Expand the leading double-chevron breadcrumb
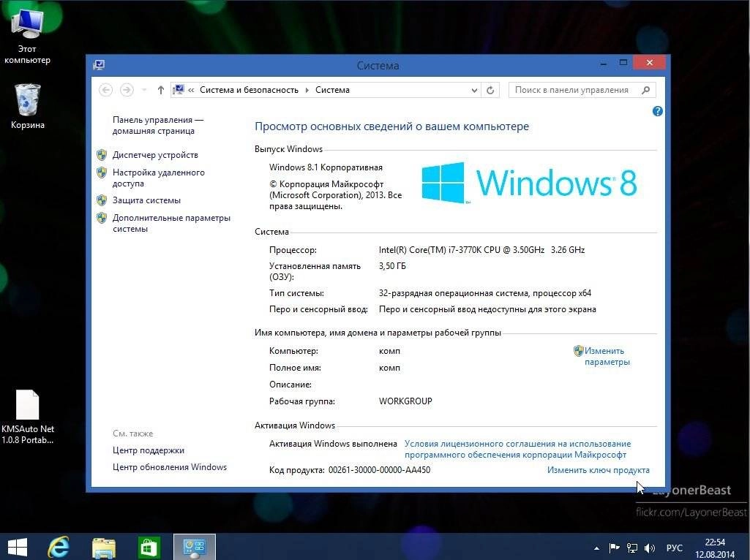 (x=191, y=90)
